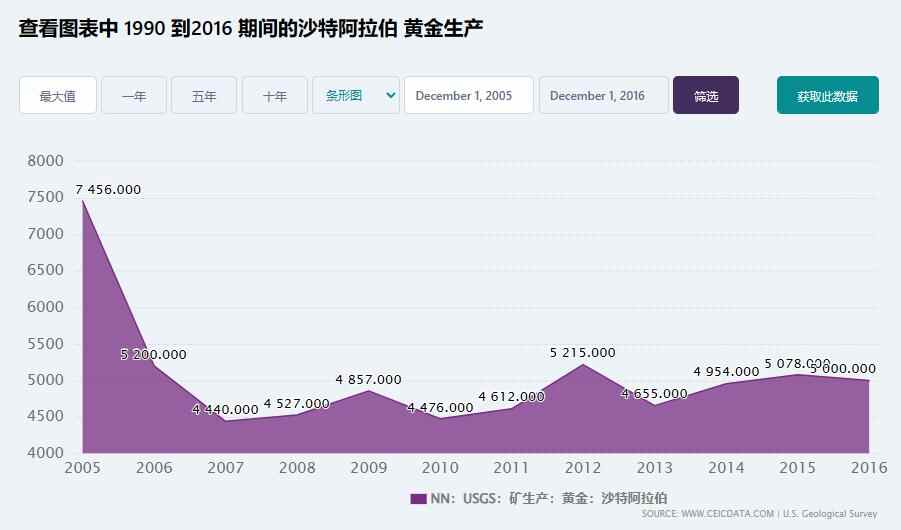The width and height of the screenshot is (901, 530).
Task: Click the 5 215.000 peak at 2012
Action: (x=583, y=364)
